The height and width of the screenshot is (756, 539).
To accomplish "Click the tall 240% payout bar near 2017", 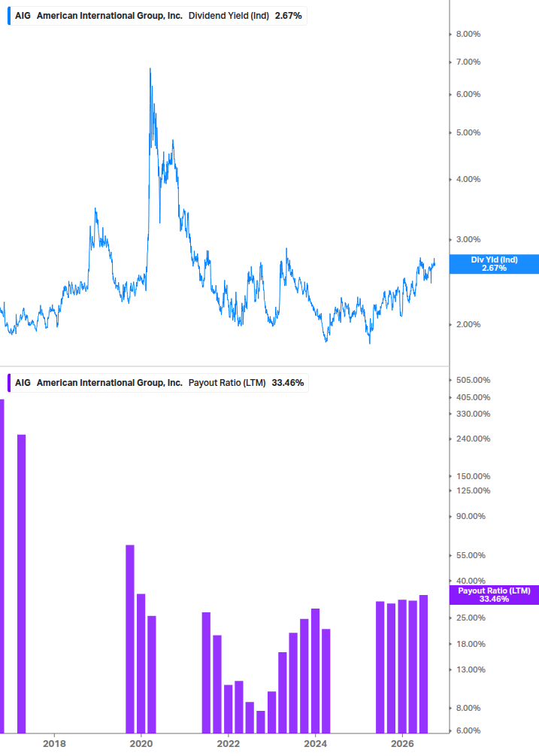I will (x=21, y=584).
